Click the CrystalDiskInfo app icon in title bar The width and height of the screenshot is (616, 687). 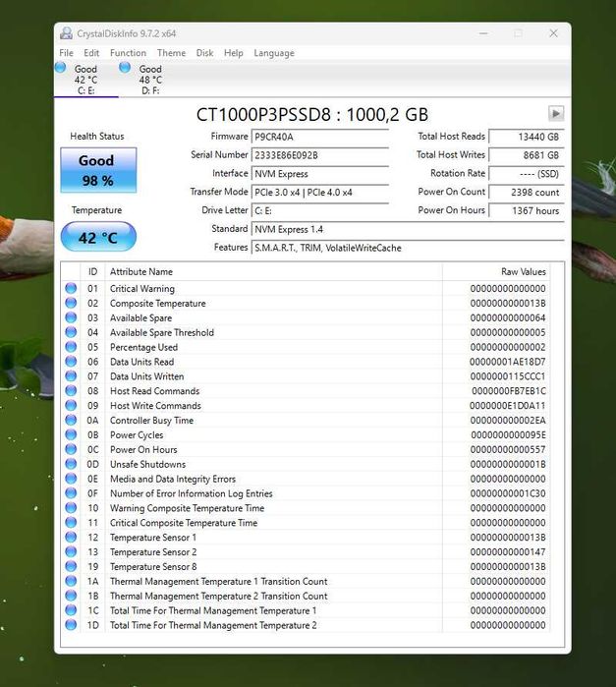tap(66, 33)
